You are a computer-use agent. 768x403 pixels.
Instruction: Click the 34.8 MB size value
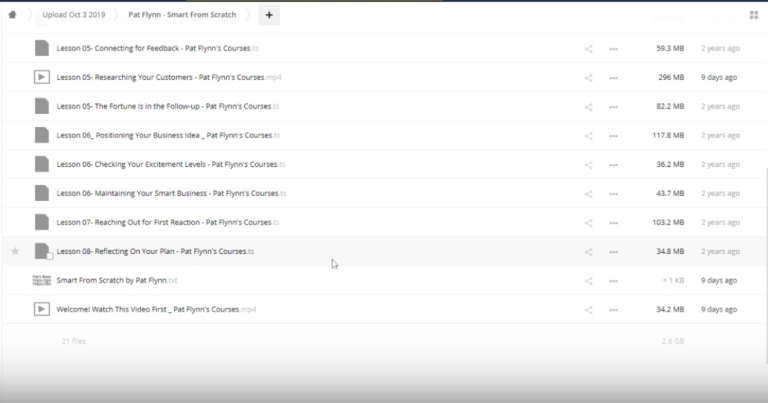[x=670, y=251]
